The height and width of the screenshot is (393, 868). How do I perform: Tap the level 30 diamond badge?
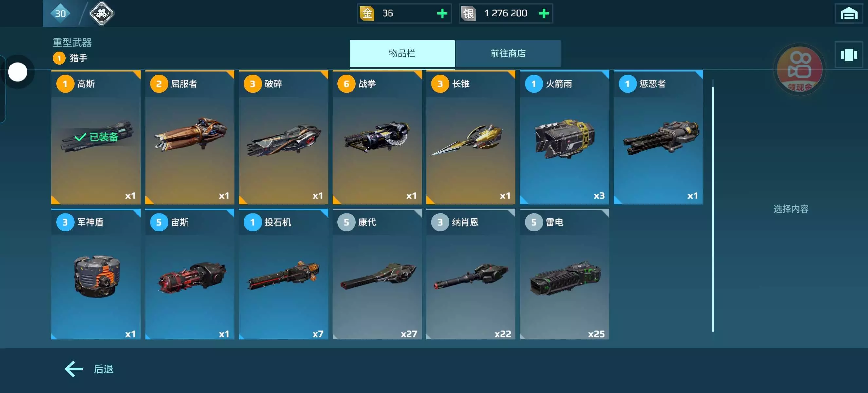(60, 13)
